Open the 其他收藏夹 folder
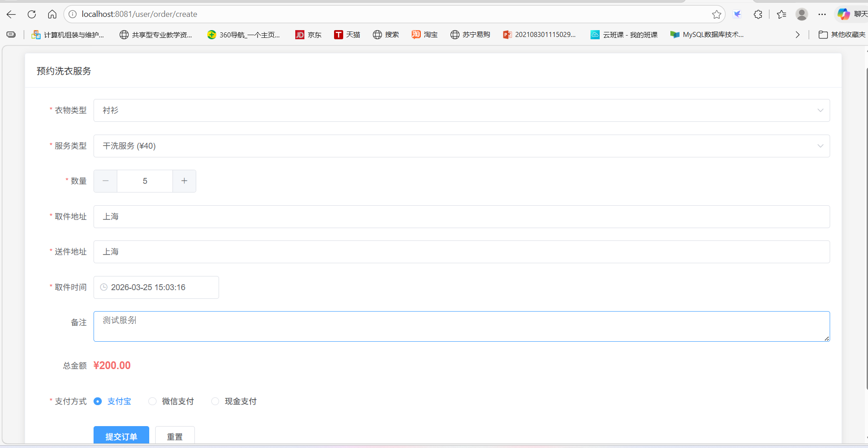Screen dimensions: 868x448 842,35
